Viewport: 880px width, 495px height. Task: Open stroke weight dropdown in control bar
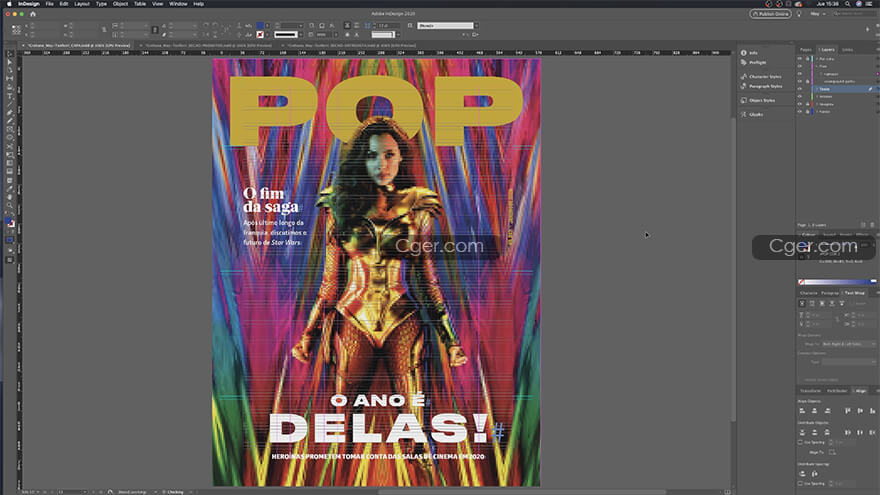(x=289, y=26)
